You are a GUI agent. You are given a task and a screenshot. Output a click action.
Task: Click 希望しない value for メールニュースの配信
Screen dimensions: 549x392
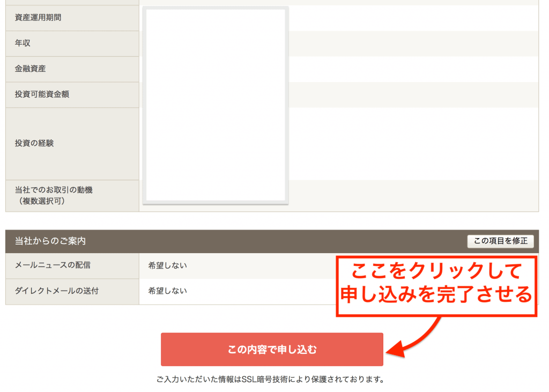167,265
